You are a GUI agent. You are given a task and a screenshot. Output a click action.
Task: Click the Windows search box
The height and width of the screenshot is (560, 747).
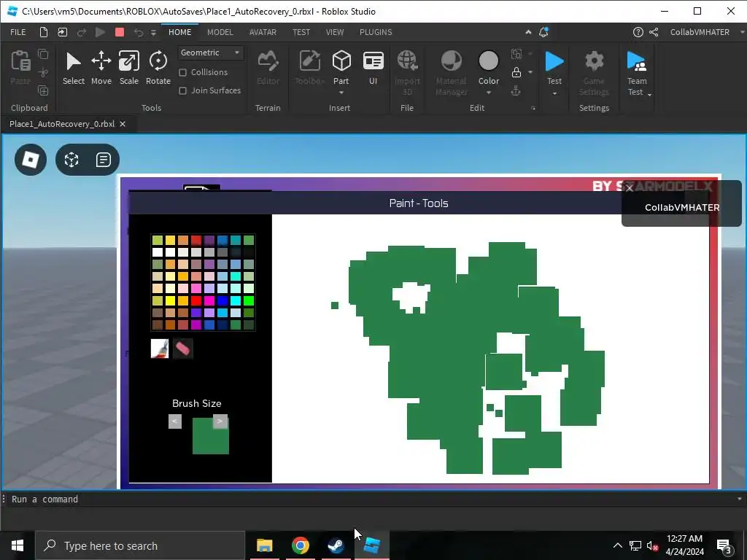click(140, 545)
